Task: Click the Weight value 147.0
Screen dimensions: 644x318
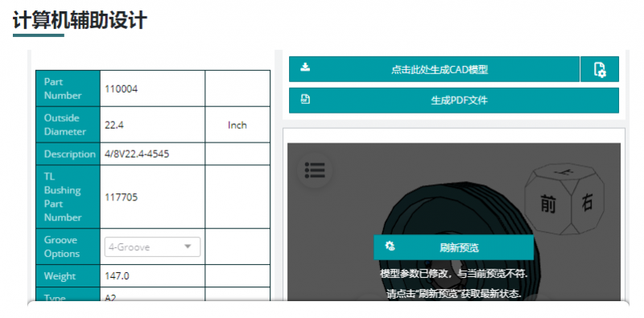Action: [x=117, y=276]
